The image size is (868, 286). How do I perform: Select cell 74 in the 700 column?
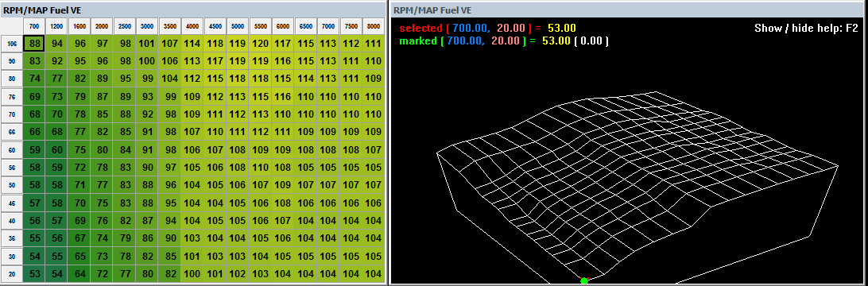click(35, 79)
